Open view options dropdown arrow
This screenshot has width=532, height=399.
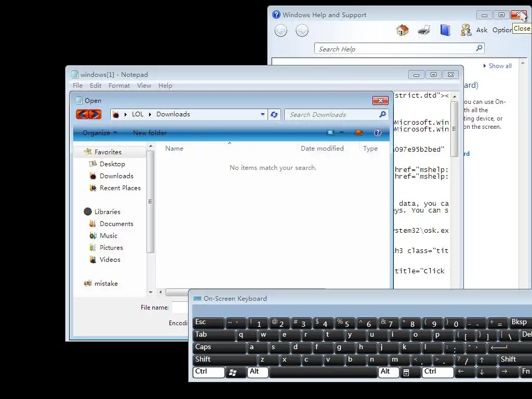point(341,132)
